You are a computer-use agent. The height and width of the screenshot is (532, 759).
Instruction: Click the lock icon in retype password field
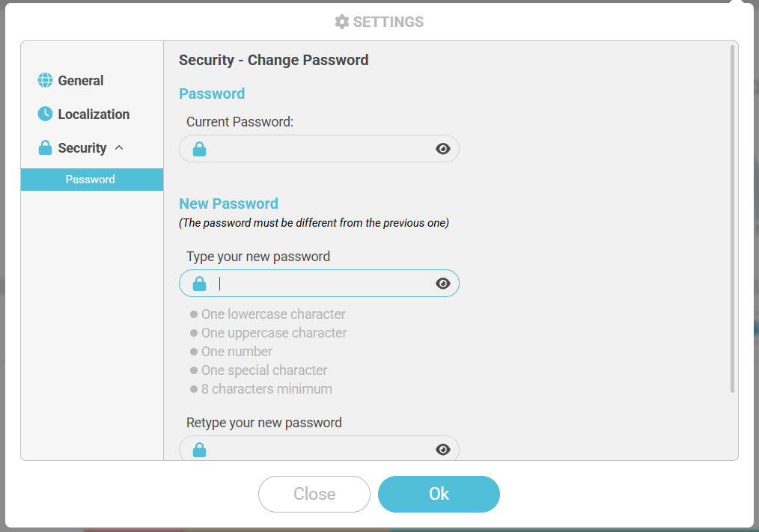pos(199,450)
